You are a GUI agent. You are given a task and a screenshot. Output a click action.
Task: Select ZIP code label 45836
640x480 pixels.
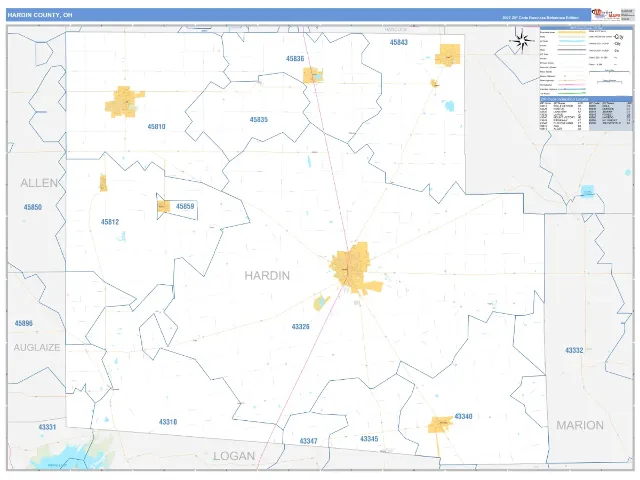(x=295, y=58)
